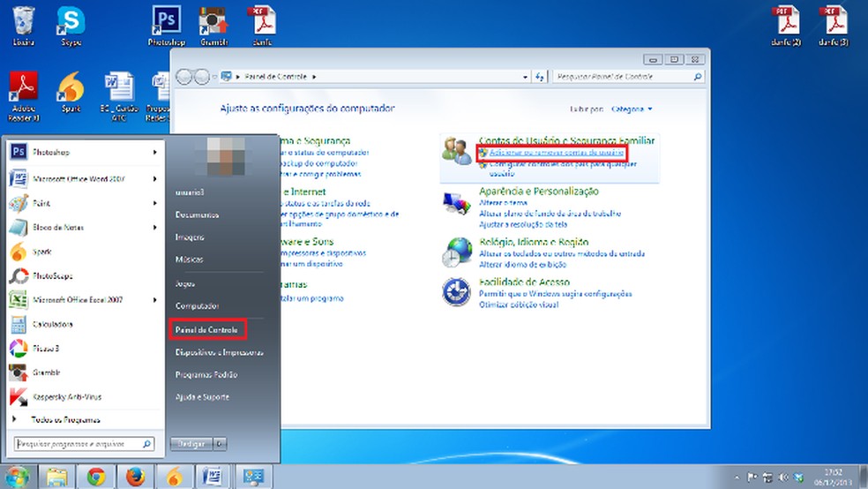This screenshot has width=868, height=489.
Task: Open Aparência e Personalização category
Action: (539, 191)
